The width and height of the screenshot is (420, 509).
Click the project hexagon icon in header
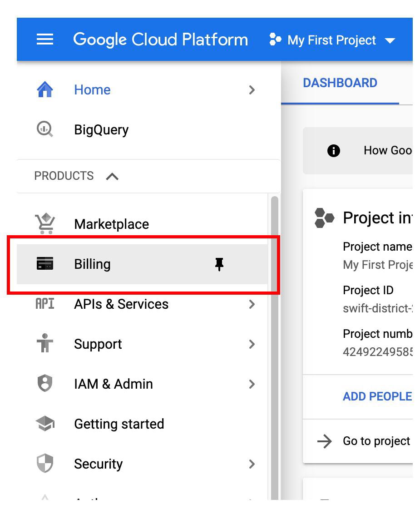tap(275, 40)
